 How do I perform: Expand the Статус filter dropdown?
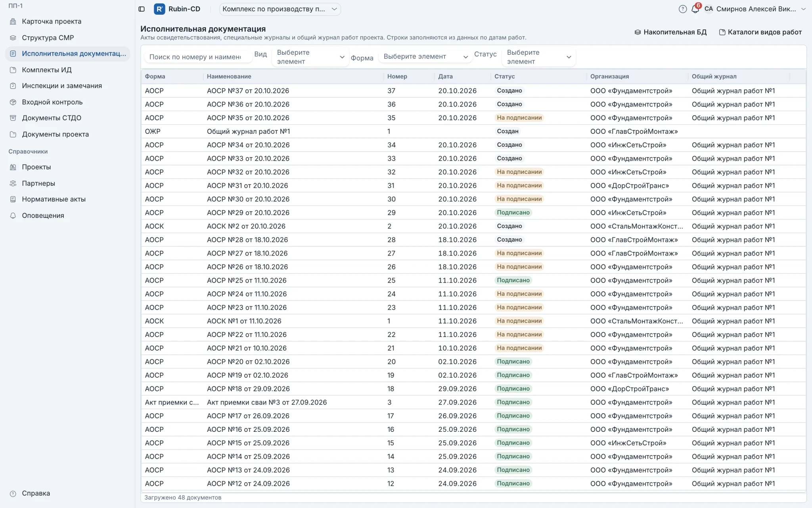pyautogui.click(x=538, y=57)
